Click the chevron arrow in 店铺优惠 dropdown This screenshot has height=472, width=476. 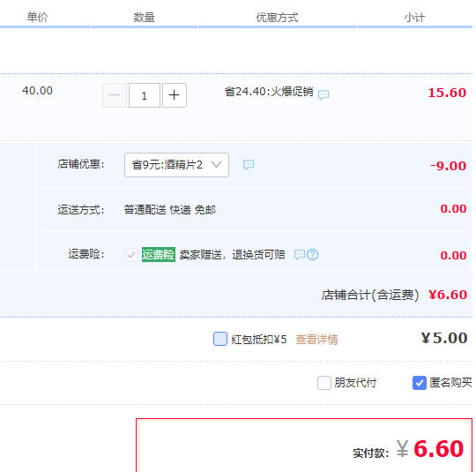[x=216, y=165]
